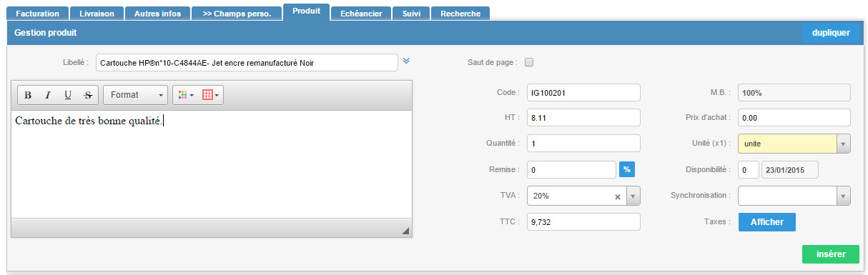Apply italic formatting in the editor
The height and width of the screenshot is (275, 868).
48,95
